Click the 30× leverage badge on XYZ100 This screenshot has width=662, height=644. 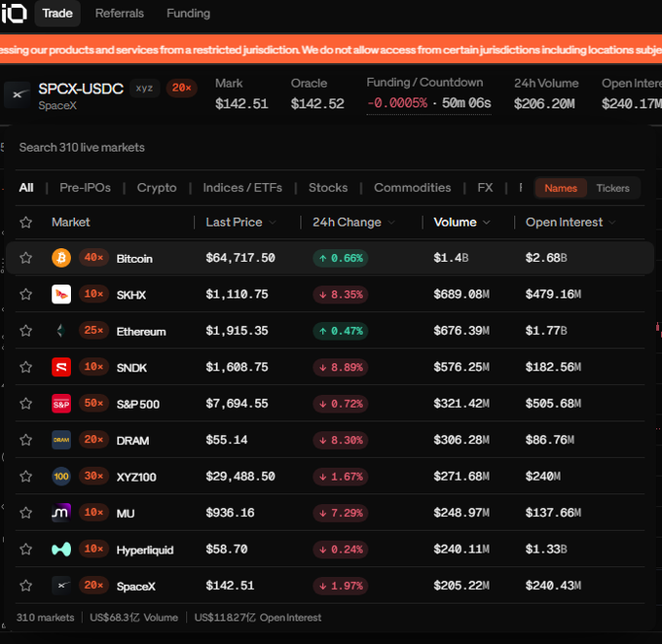point(93,476)
